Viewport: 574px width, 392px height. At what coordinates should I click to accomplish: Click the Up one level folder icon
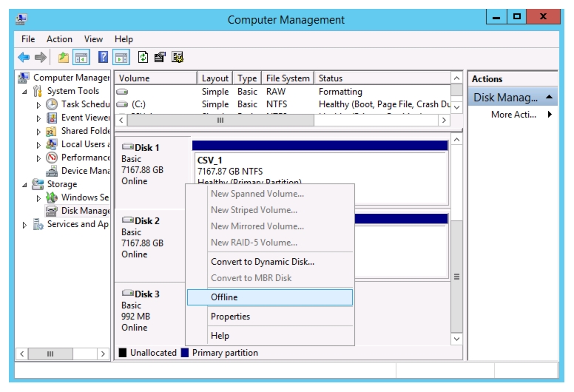click(64, 57)
